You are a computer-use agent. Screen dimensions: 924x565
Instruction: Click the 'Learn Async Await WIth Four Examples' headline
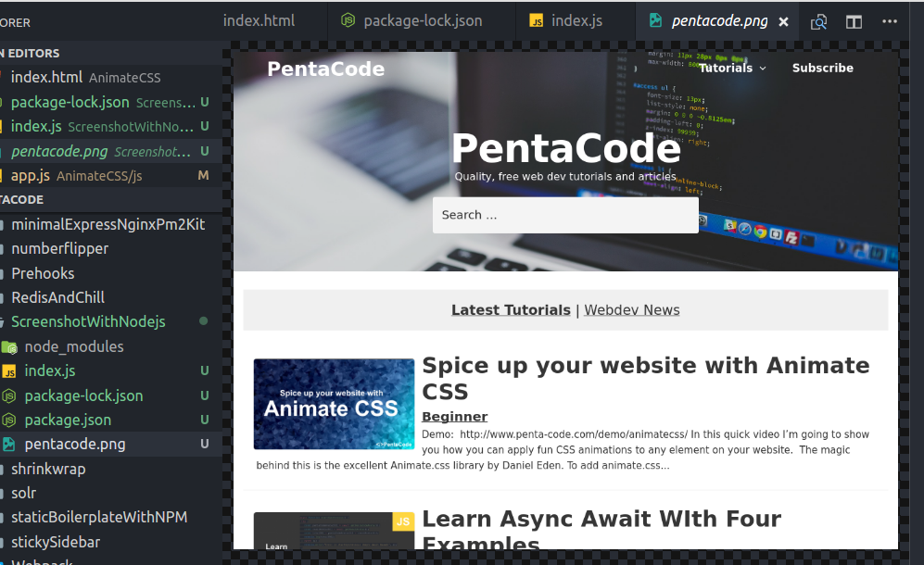tap(601, 529)
